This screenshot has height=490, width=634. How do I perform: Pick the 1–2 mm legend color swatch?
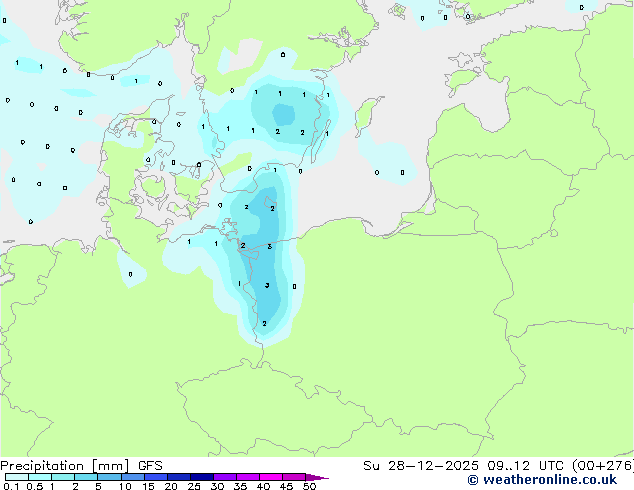pos(63,477)
